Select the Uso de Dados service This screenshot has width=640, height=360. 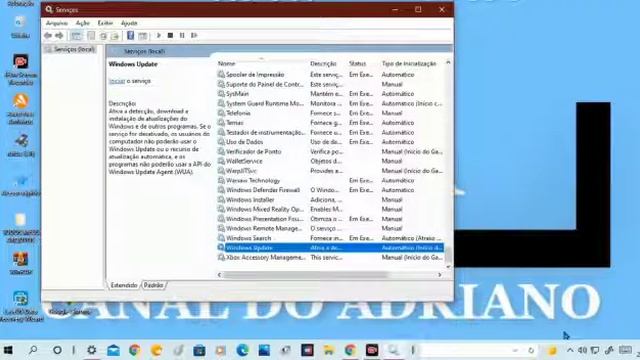click(331, 142)
